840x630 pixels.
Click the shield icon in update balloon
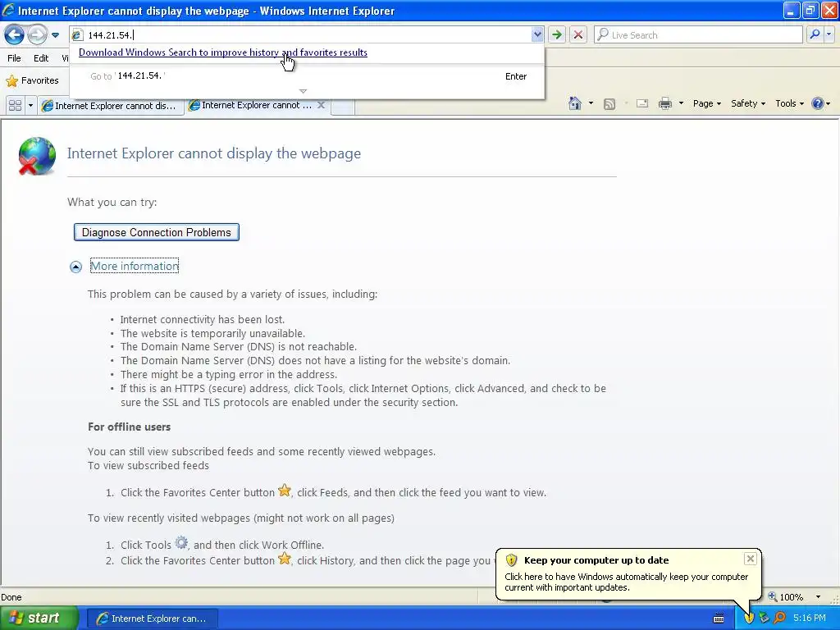click(511, 560)
